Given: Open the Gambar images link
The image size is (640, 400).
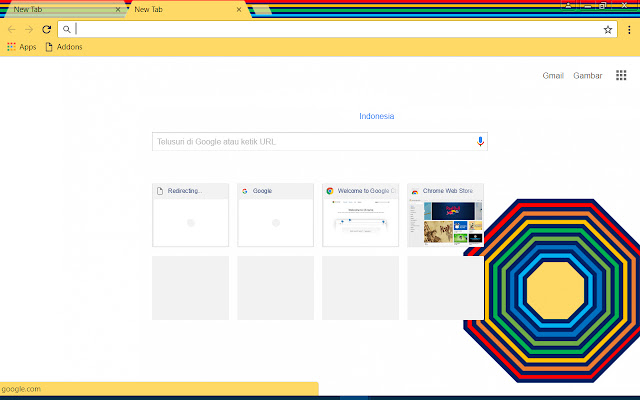Looking at the screenshot, I should pos(587,76).
